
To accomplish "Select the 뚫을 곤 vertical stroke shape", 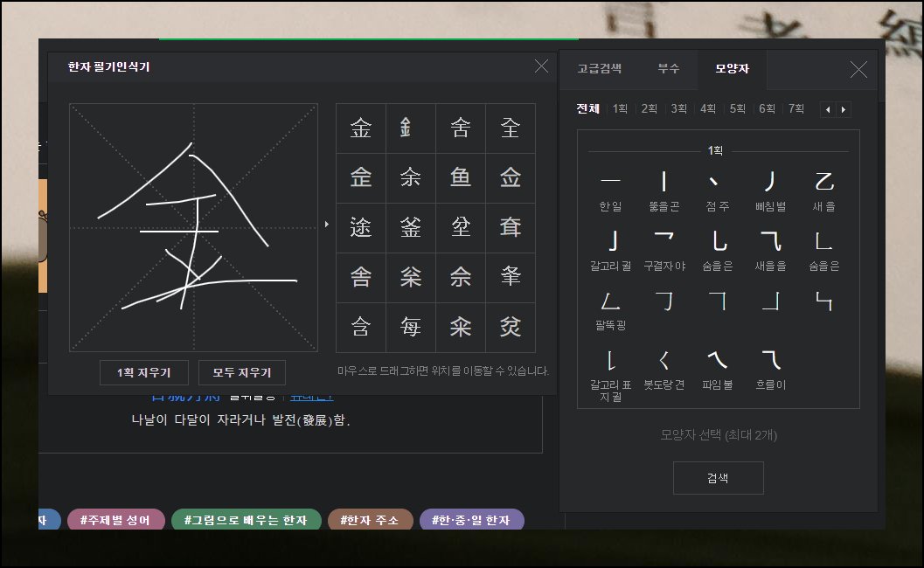I will (664, 190).
